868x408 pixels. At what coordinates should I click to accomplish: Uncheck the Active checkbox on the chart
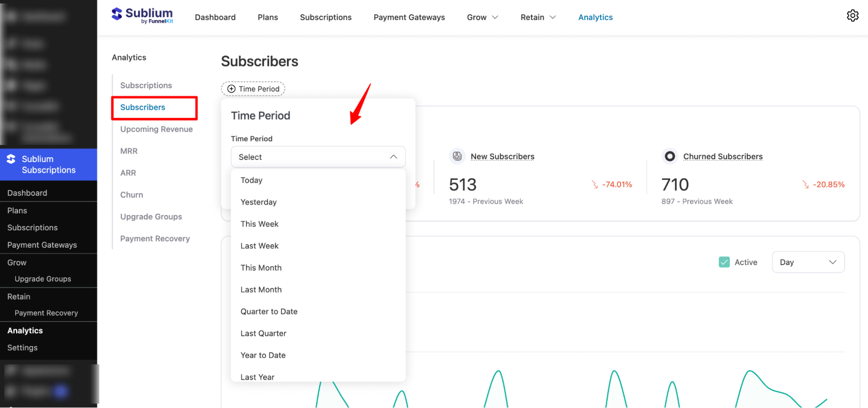[x=724, y=262]
